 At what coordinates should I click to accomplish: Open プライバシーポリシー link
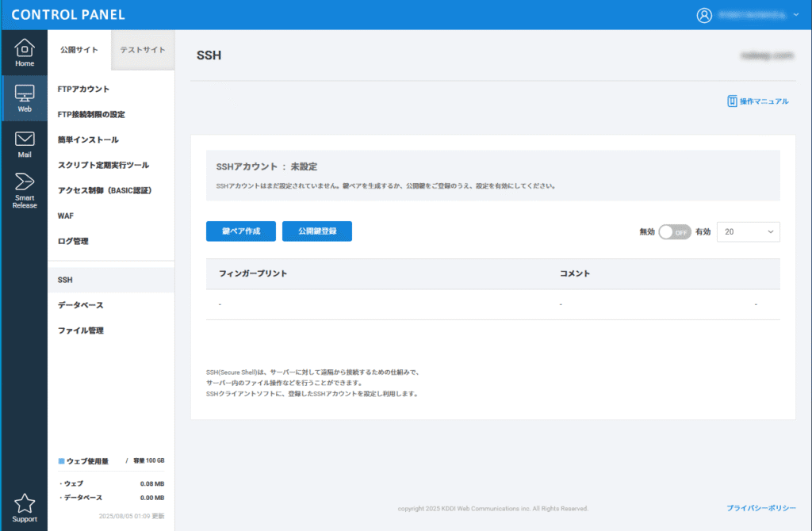coord(760,508)
